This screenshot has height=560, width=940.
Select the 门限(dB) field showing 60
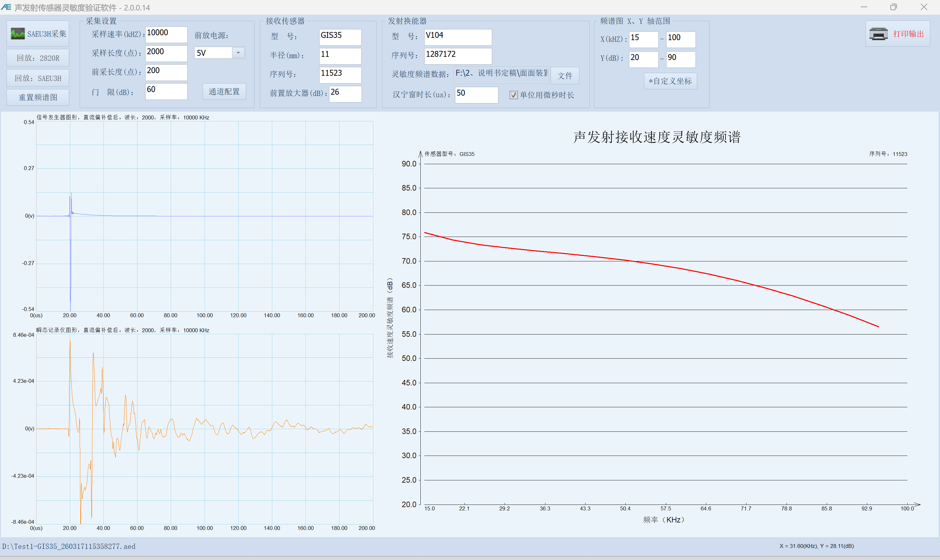coord(166,91)
